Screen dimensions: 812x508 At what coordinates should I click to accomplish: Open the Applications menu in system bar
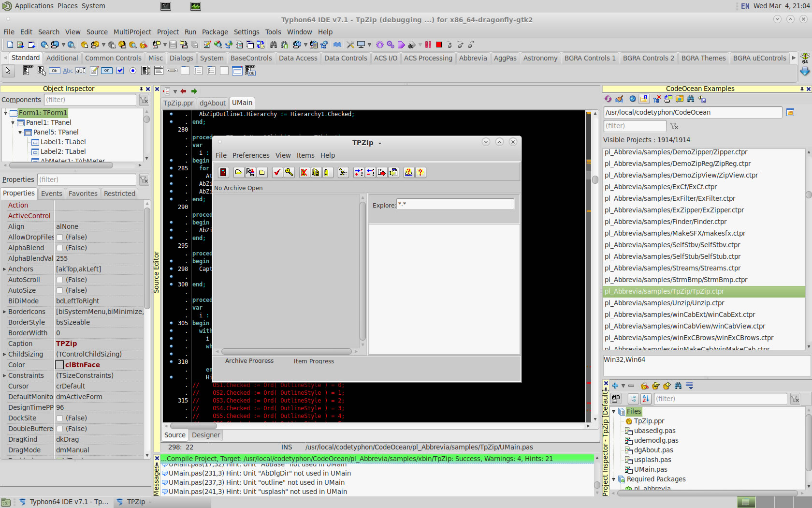tap(34, 6)
